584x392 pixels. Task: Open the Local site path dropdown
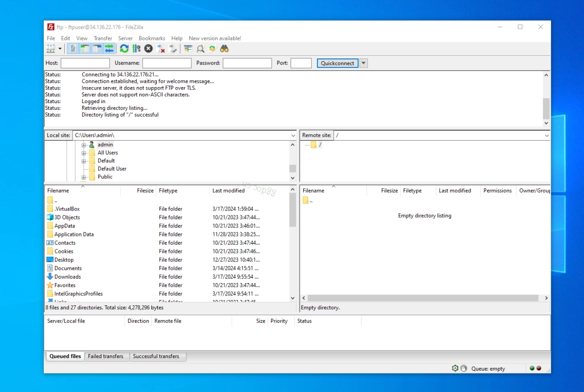(x=293, y=135)
